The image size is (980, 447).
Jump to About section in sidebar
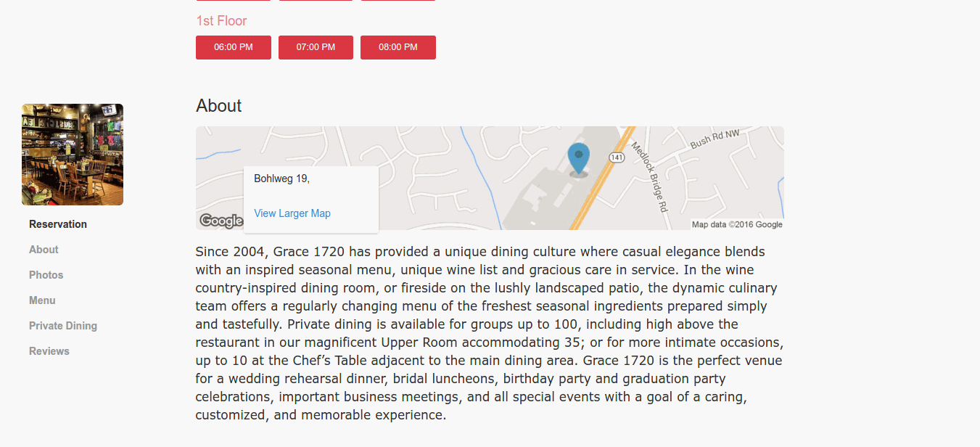[44, 250]
